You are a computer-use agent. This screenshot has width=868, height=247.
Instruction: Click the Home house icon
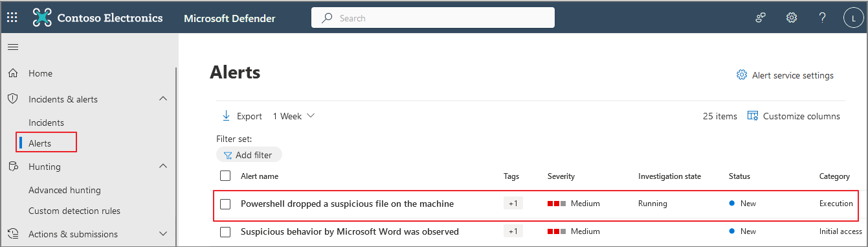(12, 73)
